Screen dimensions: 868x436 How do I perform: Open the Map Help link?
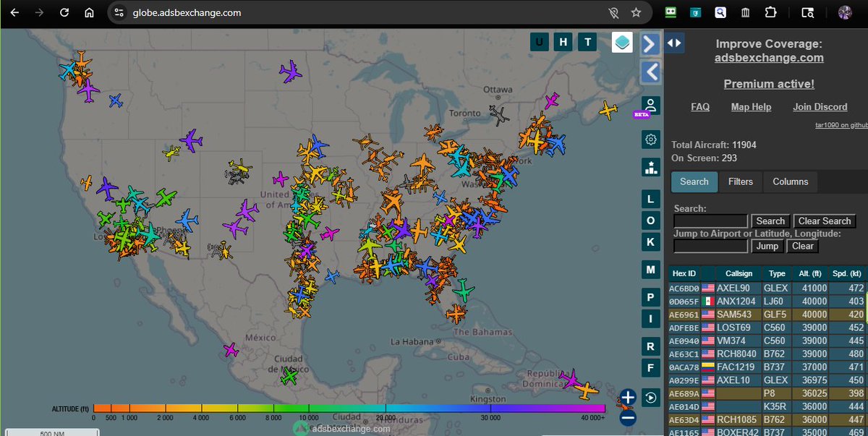[751, 107]
